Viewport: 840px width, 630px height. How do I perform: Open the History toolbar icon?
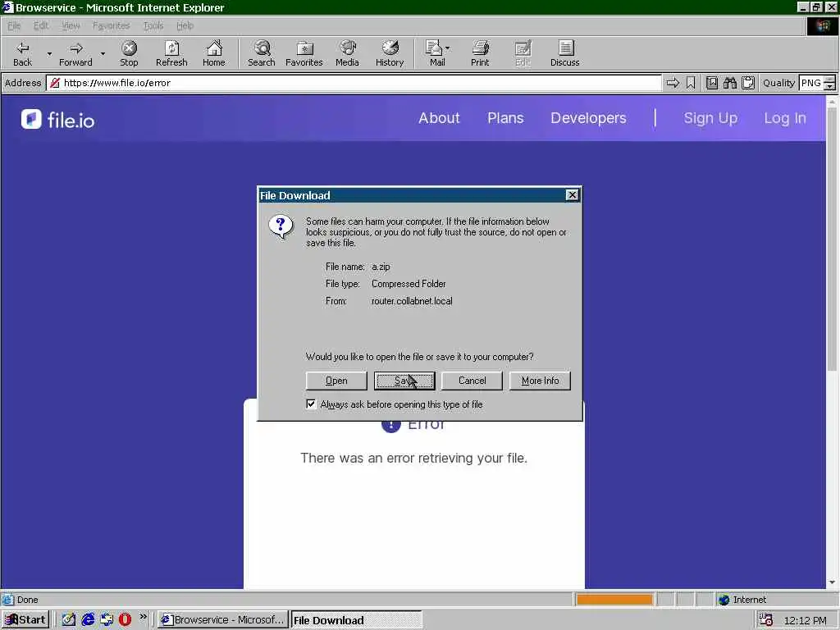tap(390, 53)
